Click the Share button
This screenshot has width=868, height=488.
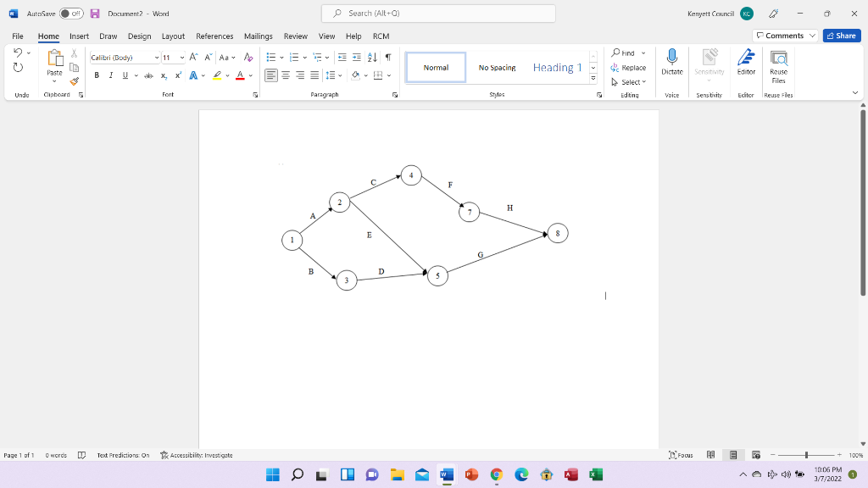tap(842, 36)
